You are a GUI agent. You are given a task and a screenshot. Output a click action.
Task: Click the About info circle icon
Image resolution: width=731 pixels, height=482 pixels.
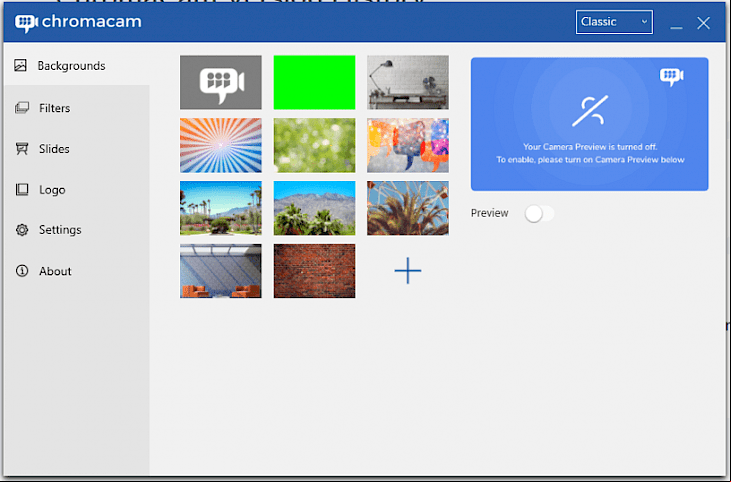coord(22,271)
